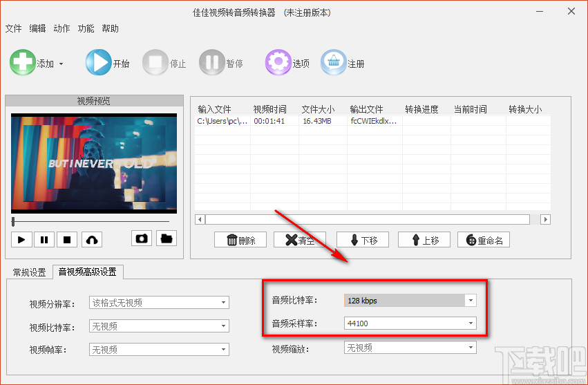This screenshot has height=385, width=588.
Task: Move file up with 上移 button
Action: (x=424, y=240)
